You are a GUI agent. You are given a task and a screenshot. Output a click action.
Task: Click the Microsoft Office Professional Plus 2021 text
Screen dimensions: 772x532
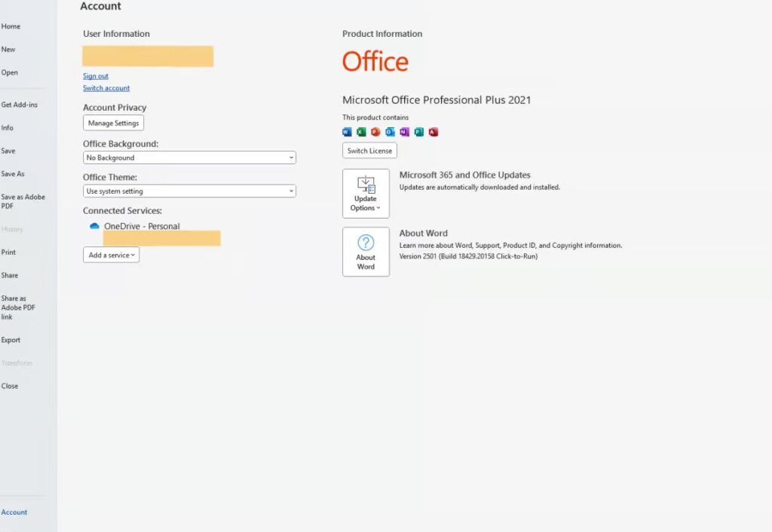pyautogui.click(x=437, y=100)
